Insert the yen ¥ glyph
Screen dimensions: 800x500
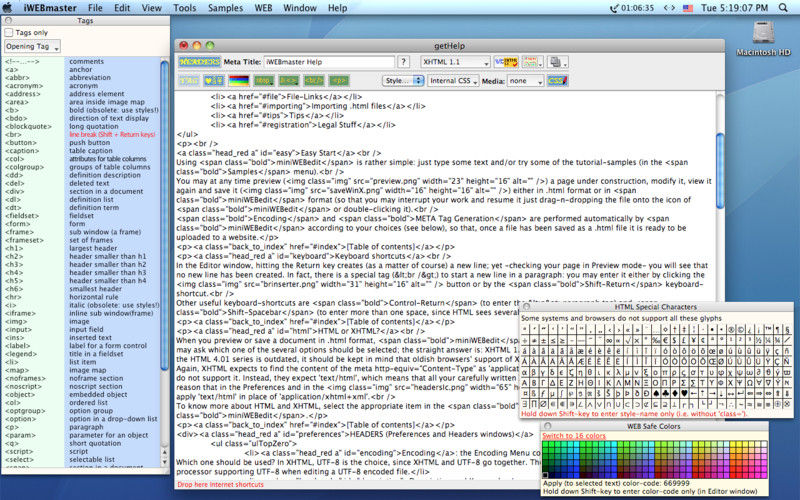[693, 340]
